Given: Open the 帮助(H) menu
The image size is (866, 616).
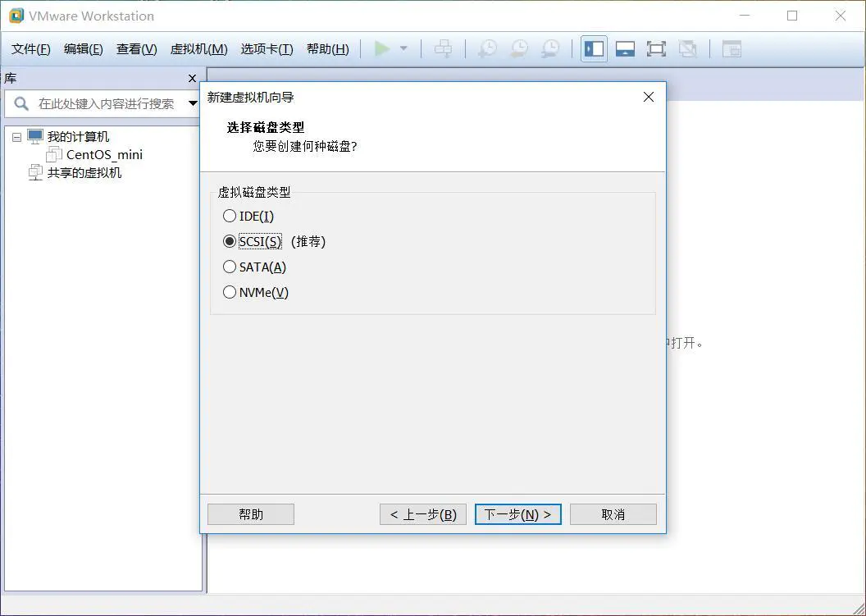Looking at the screenshot, I should [327, 48].
